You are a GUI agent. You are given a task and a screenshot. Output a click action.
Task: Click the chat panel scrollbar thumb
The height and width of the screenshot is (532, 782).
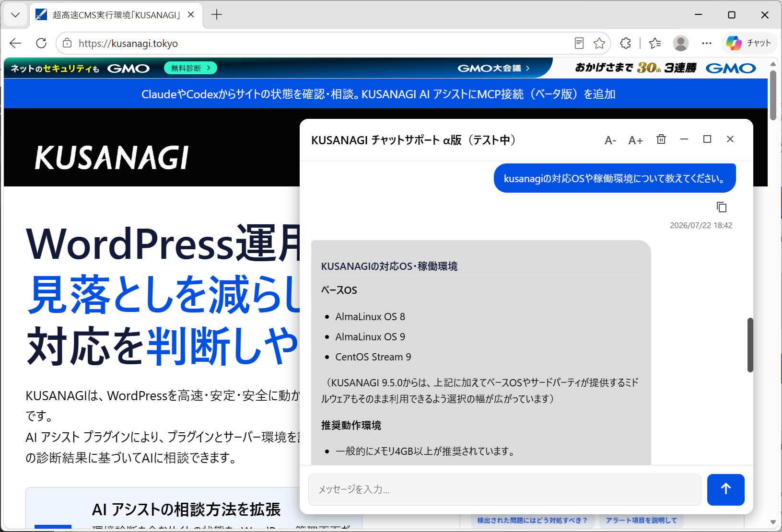click(x=750, y=345)
